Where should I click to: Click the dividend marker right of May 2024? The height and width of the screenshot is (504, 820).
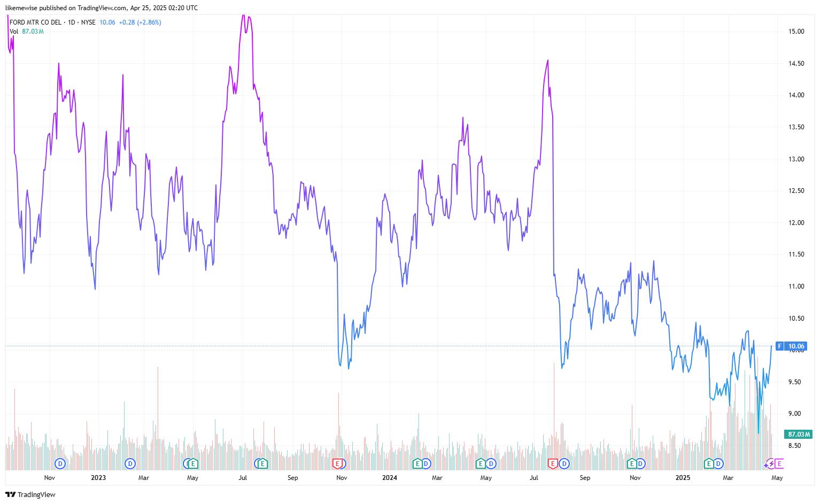point(491,463)
